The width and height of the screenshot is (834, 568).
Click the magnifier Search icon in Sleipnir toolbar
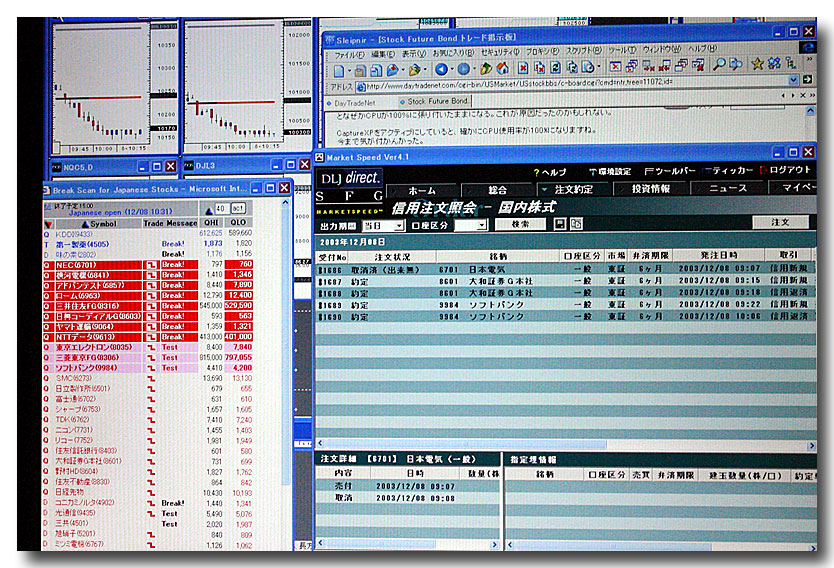tap(719, 65)
